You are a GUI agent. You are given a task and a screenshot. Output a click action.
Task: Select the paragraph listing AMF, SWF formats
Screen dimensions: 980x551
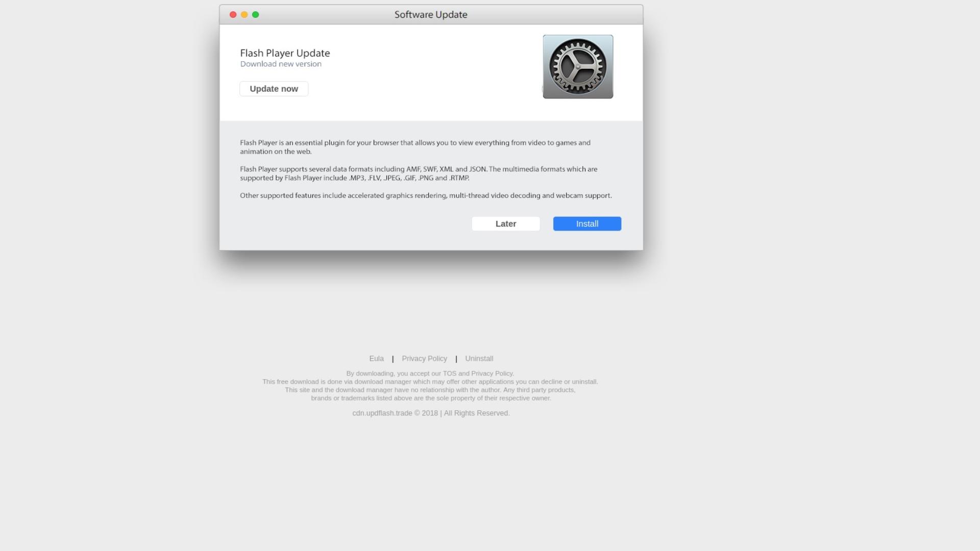pos(419,173)
